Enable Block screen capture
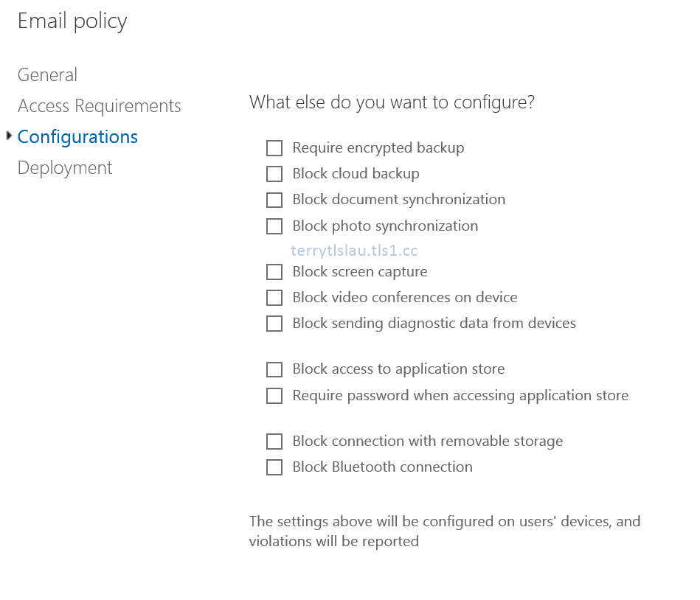Image resolution: width=700 pixels, height=600 pixels. tap(274, 272)
